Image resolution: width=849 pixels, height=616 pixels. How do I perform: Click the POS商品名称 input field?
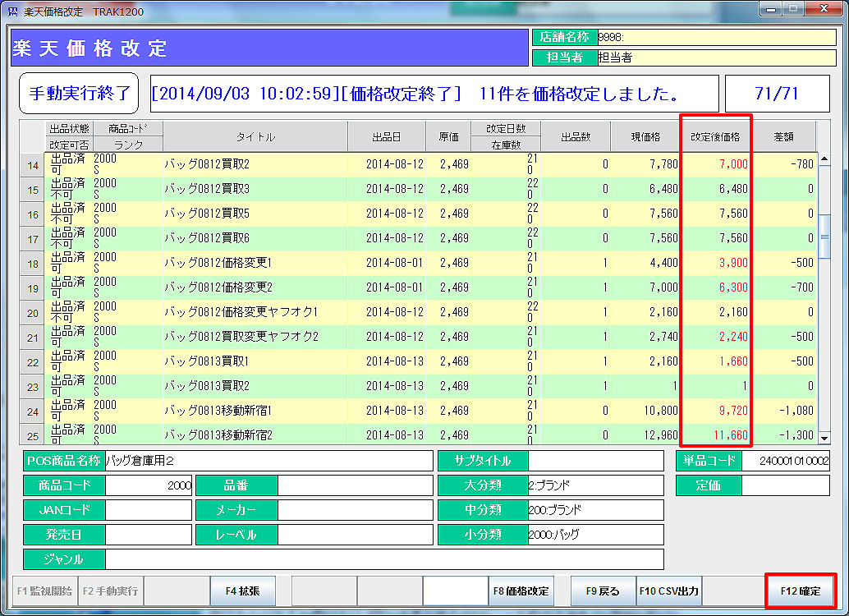[x=268, y=461]
